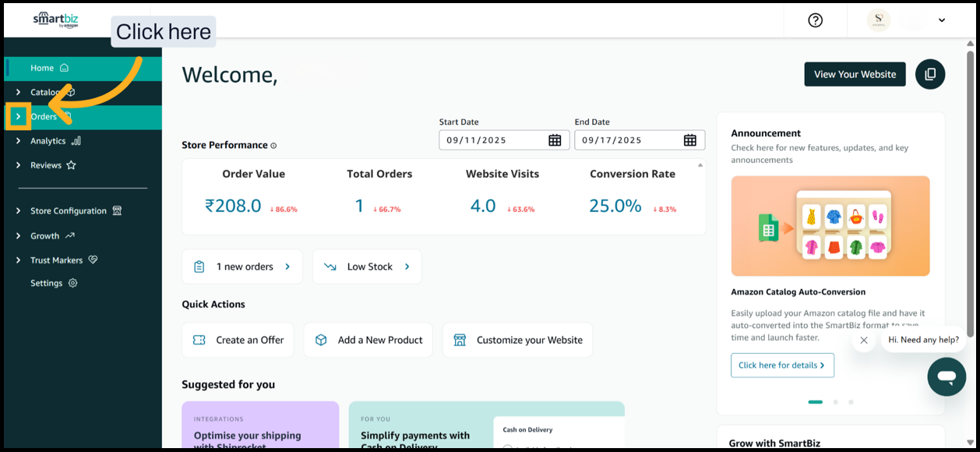
Task: Click the copy website link icon
Action: click(929, 74)
